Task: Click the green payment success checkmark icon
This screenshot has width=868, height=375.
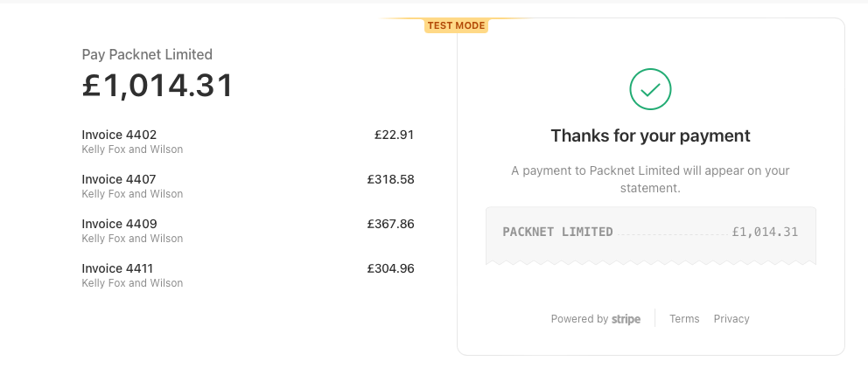Action: pos(650,89)
